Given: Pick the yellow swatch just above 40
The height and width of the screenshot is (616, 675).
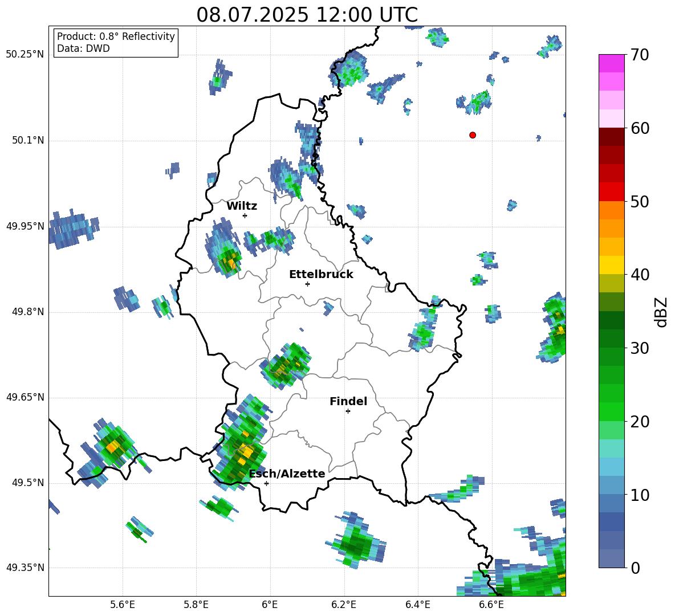Looking at the screenshot, I should pos(611,265).
